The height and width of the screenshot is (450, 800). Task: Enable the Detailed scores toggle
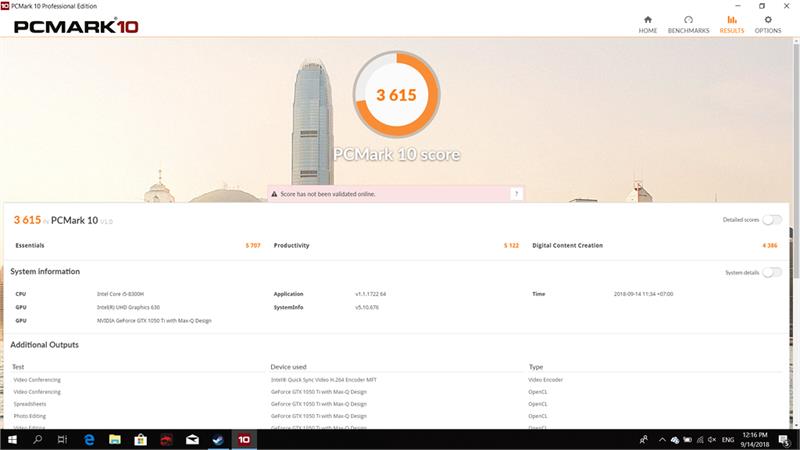coord(771,220)
